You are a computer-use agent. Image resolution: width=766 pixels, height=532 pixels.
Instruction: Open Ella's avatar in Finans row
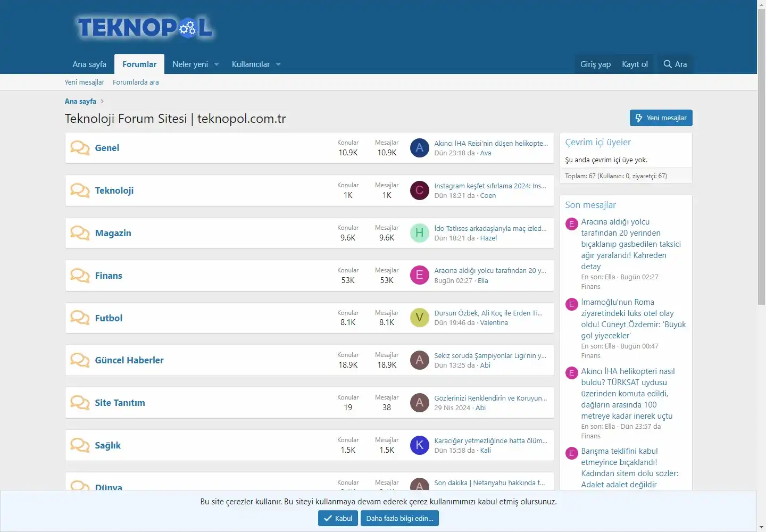(x=419, y=275)
